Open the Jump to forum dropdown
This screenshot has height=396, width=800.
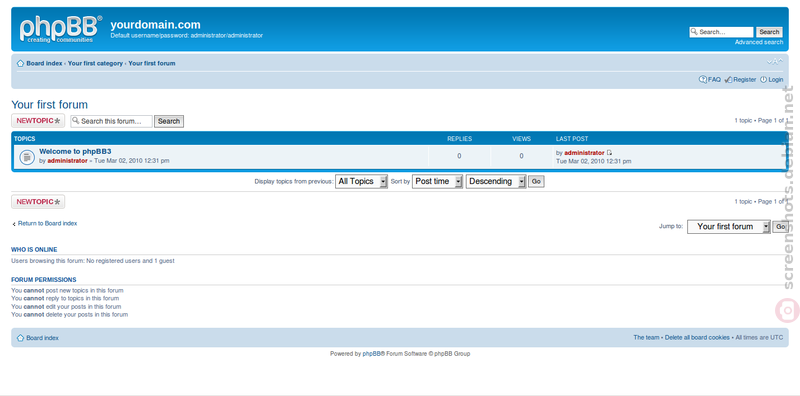[x=729, y=227]
